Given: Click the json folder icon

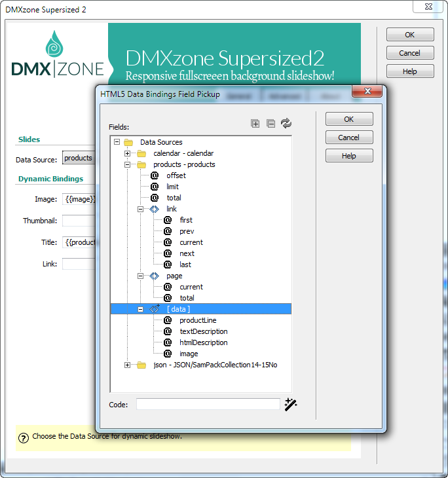Looking at the screenshot, I should pyautogui.click(x=141, y=365).
